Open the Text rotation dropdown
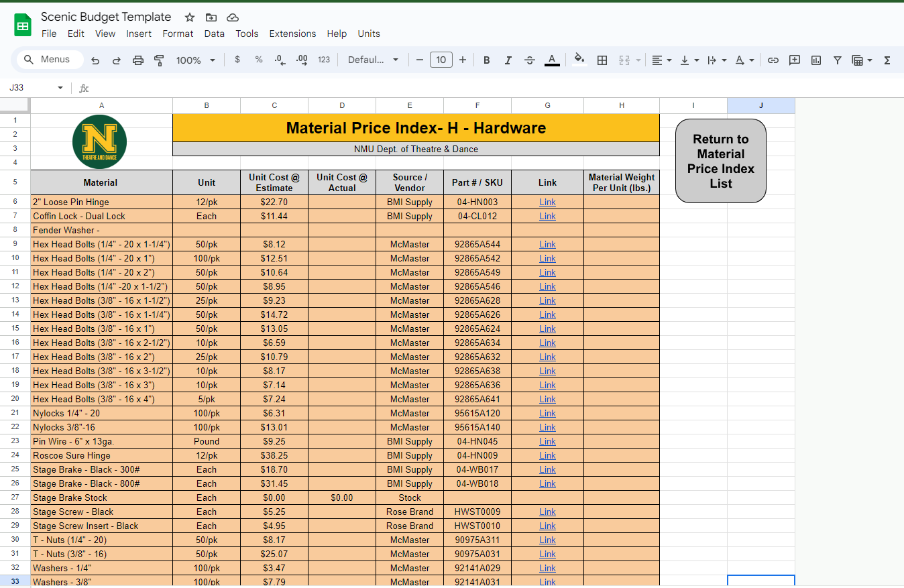The height and width of the screenshot is (588, 904). click(744, 60)
